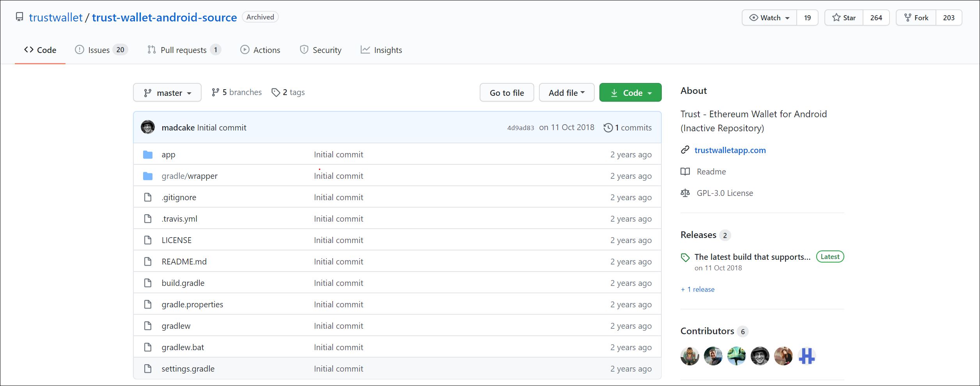Viewport: 980px width, 386px height.
Task: Open the Actions tab
Action: (x=260, y=50)
